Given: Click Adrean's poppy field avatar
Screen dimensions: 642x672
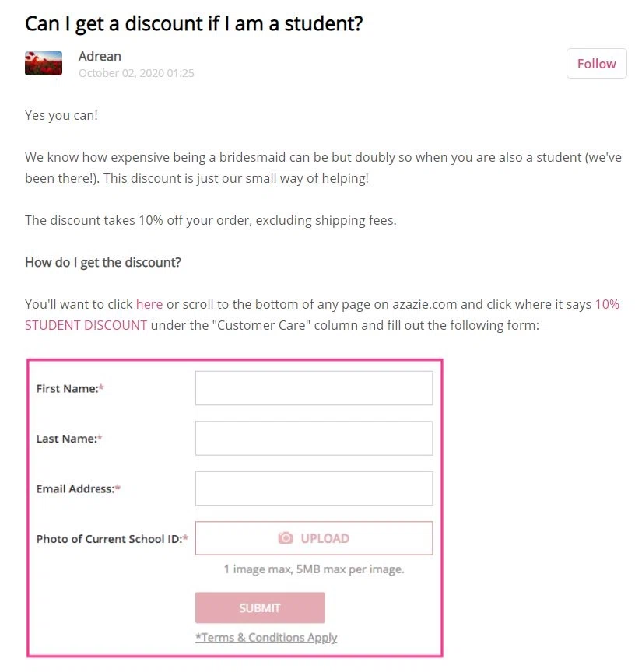Looking at the screenshot, I should 44,64.
